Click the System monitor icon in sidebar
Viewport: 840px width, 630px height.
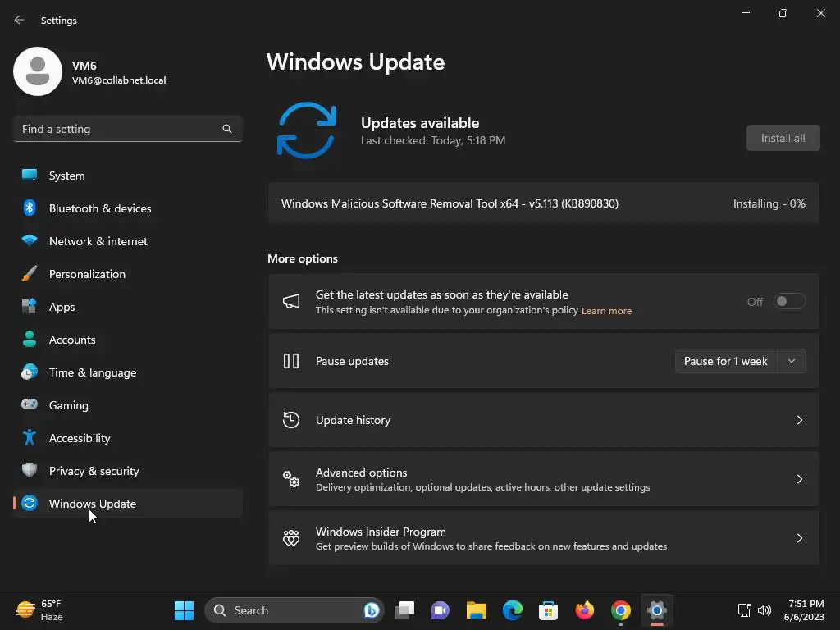pos(30,175)
